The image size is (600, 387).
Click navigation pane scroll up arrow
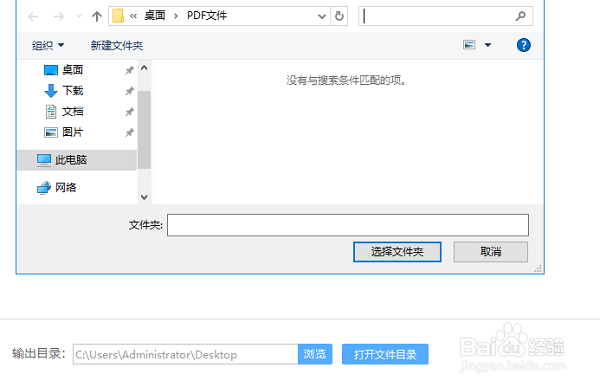144,68
